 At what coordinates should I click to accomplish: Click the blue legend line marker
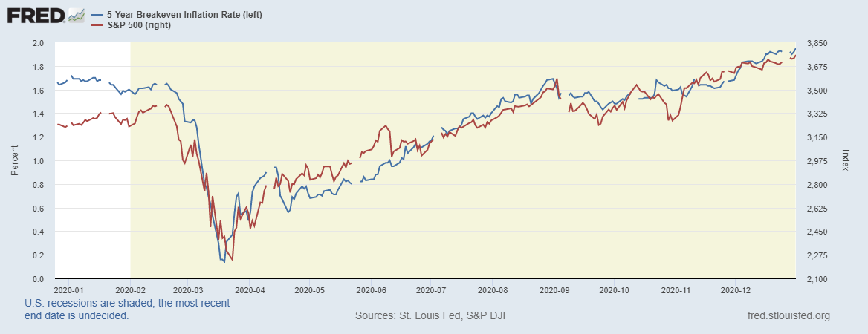tap(97, 15)
